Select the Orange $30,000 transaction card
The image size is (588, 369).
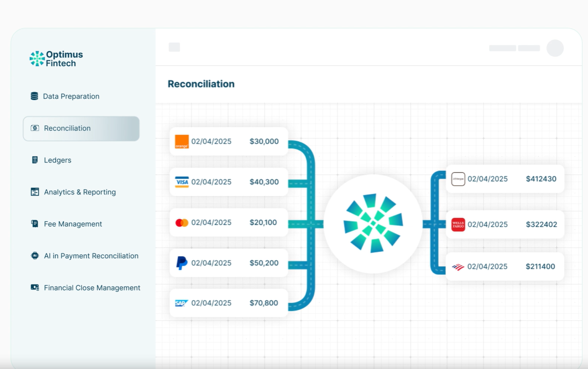[228, 141]
